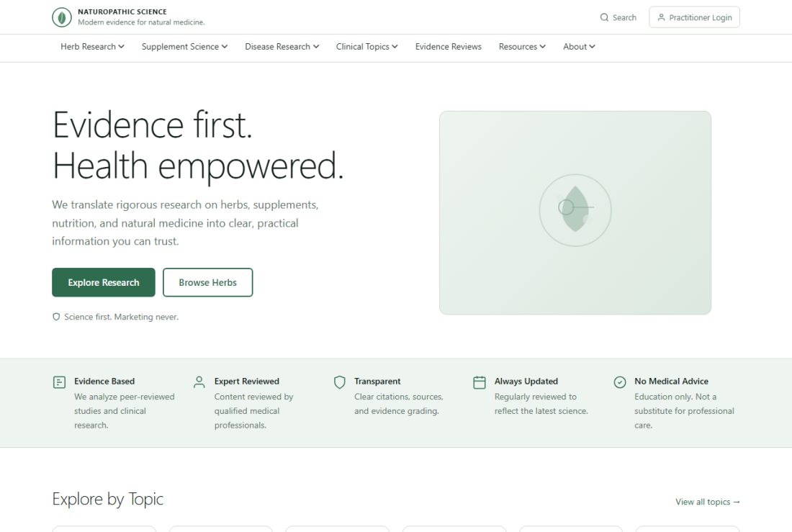Image resolution: width=792 pixels, height=532 pixels.
Task: Click the NATUROPATHIC SCIENCE site title
Action: click(122, 12)
